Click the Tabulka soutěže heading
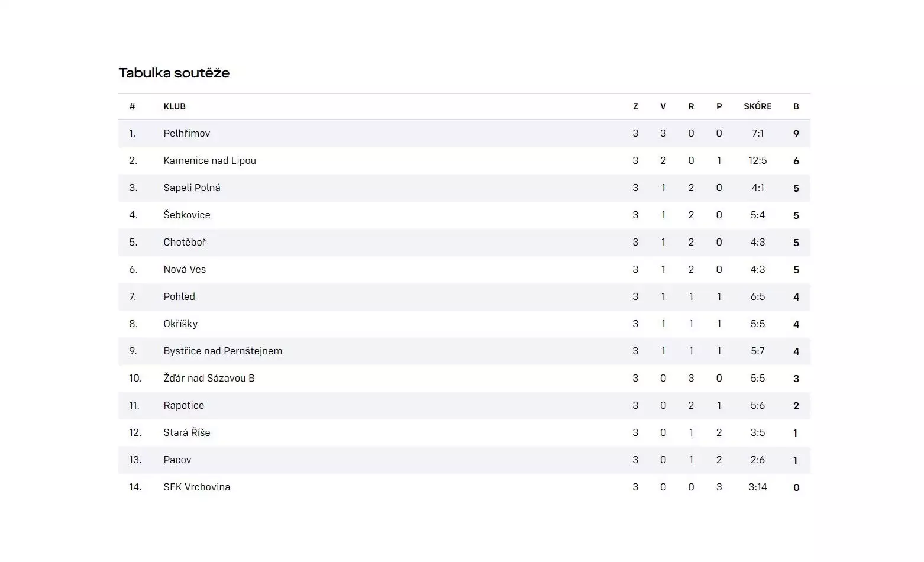The image size is (924, 562). click(x=174, y=73)
